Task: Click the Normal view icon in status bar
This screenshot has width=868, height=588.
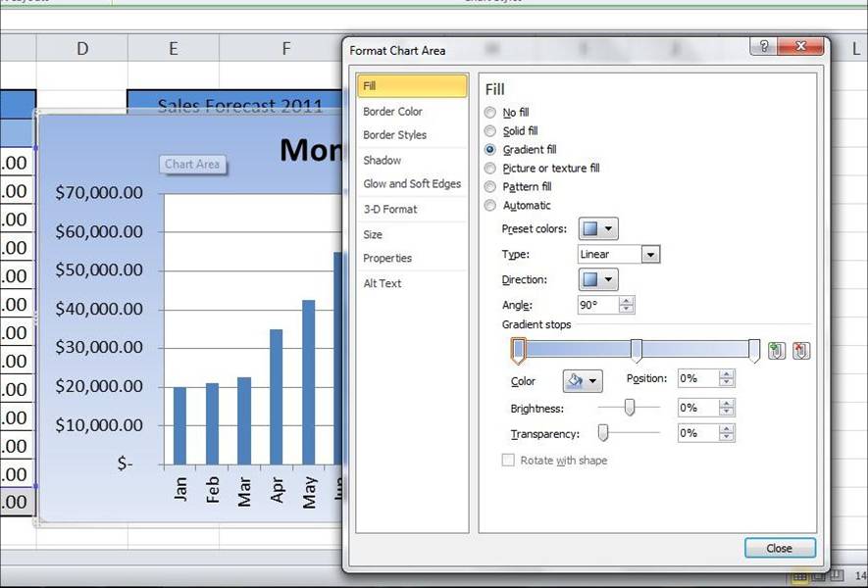Action: (x=800, y=577)
